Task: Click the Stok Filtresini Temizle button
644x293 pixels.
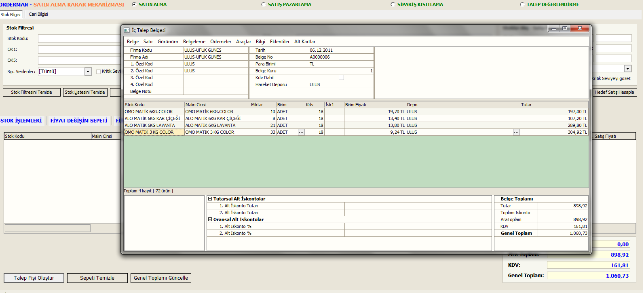Action: point(32,92)
